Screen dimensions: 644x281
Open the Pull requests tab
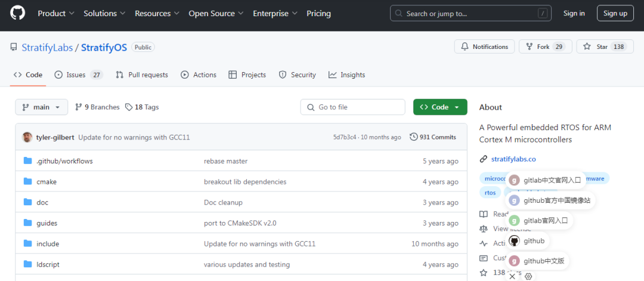[142, 75]
